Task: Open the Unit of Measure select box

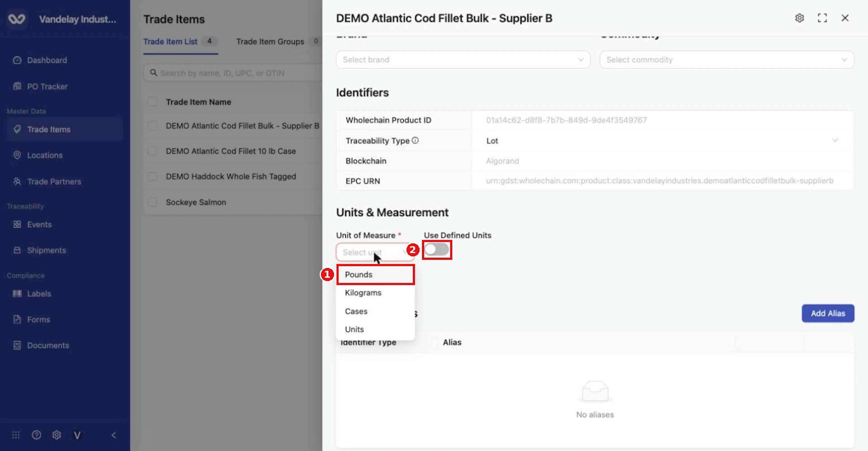Action: [375, 252]
